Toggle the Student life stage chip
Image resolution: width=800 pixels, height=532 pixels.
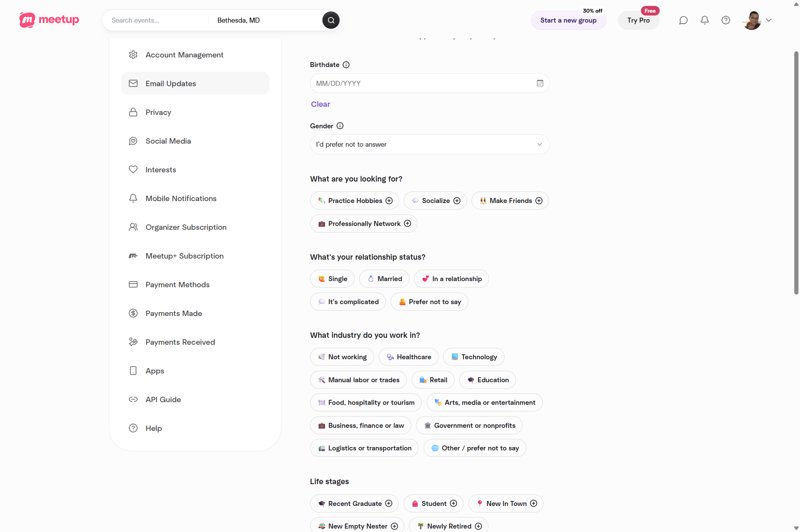coord(434,504)
